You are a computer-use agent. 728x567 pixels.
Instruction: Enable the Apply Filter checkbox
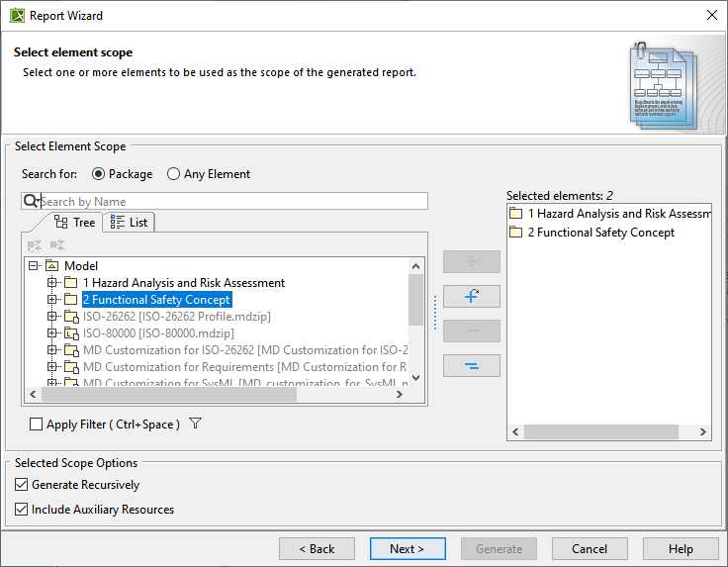click(x=37, y=425)
